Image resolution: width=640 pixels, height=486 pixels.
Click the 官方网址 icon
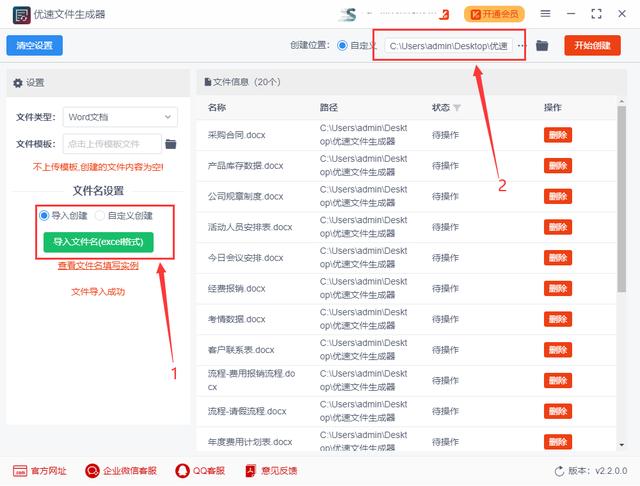20,471
